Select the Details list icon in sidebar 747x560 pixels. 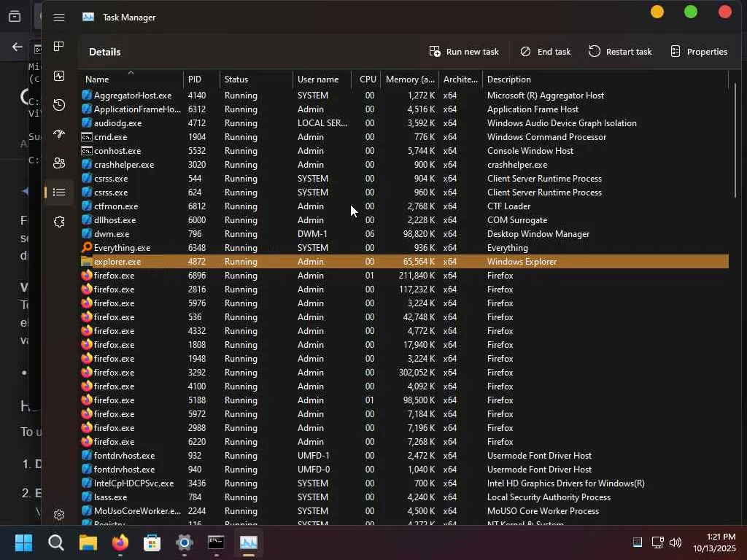coord(59,192)
